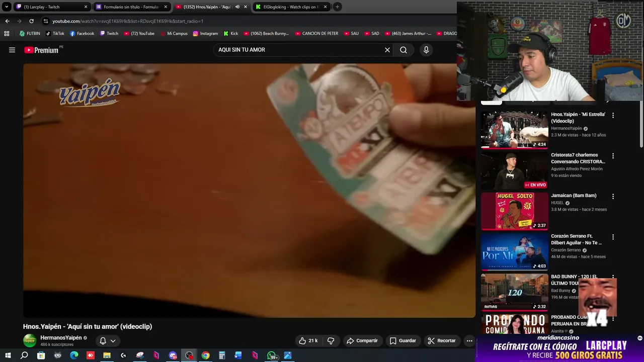Open BAD BUNNY 120 video thumbnail
644x362 pixels.
pos(514,292)
